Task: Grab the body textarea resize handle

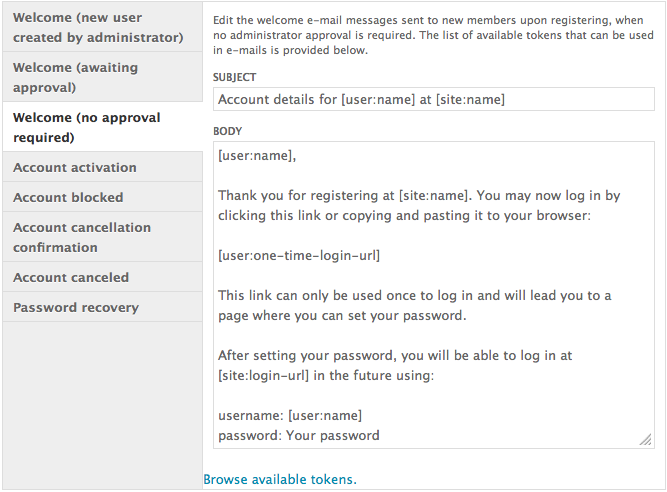Action: tap(647, 439)
